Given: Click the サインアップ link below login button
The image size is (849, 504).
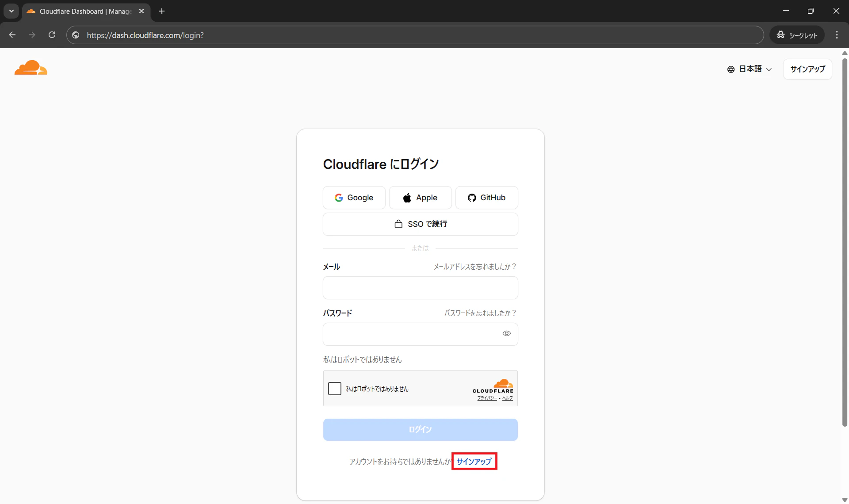Looking at the screenshot, I should click(474, 462).
